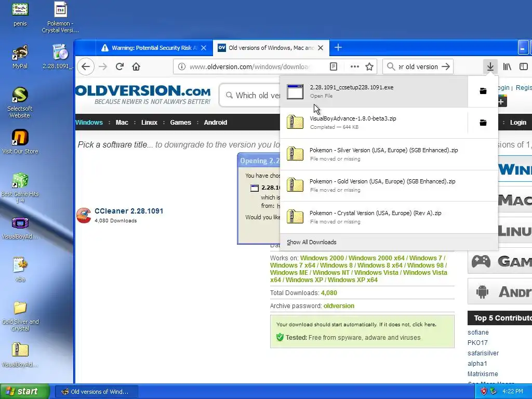This screenshot has width=532, height=399.
Task: Click the browser search box field
Action: coord(418,66)
